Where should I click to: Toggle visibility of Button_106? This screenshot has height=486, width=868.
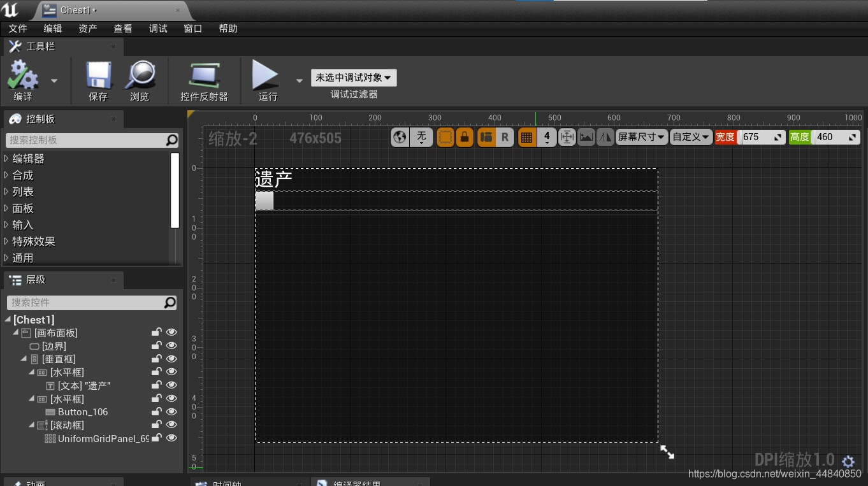pyautogui.click(x=171, y=411)
